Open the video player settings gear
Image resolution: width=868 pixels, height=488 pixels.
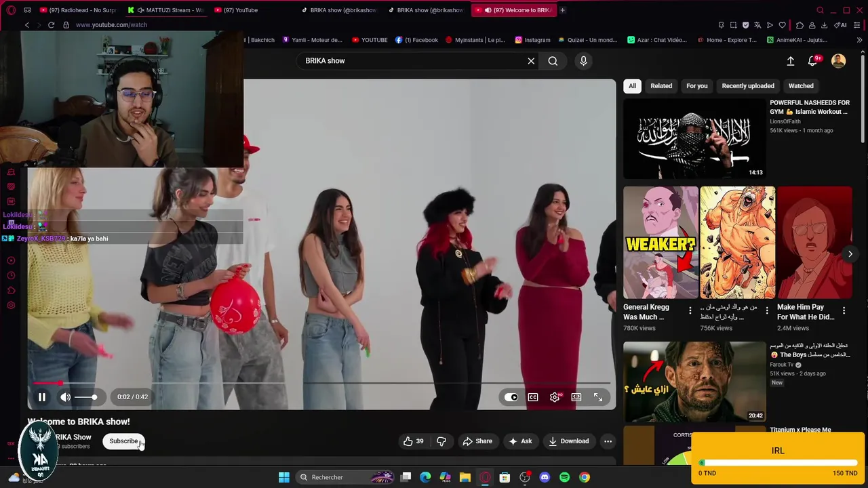[x=555, y=397]
